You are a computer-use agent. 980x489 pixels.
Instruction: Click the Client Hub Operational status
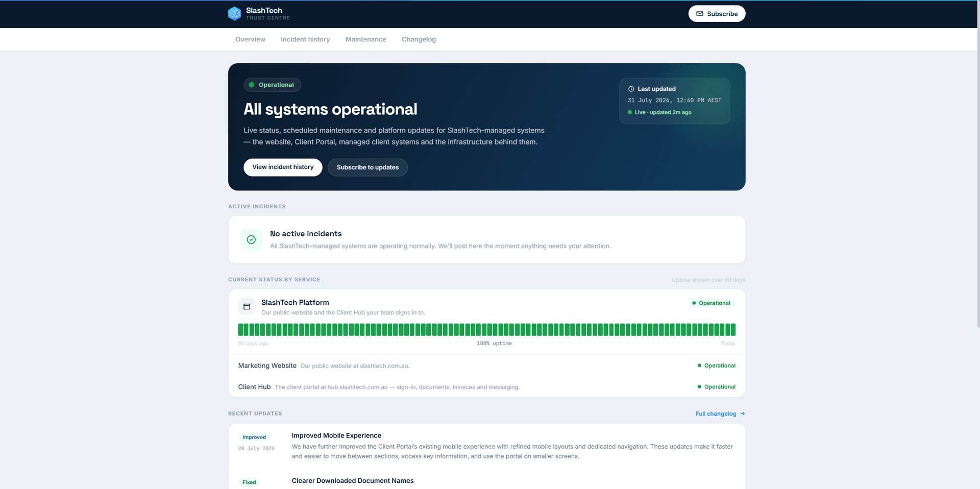point(717,387)
